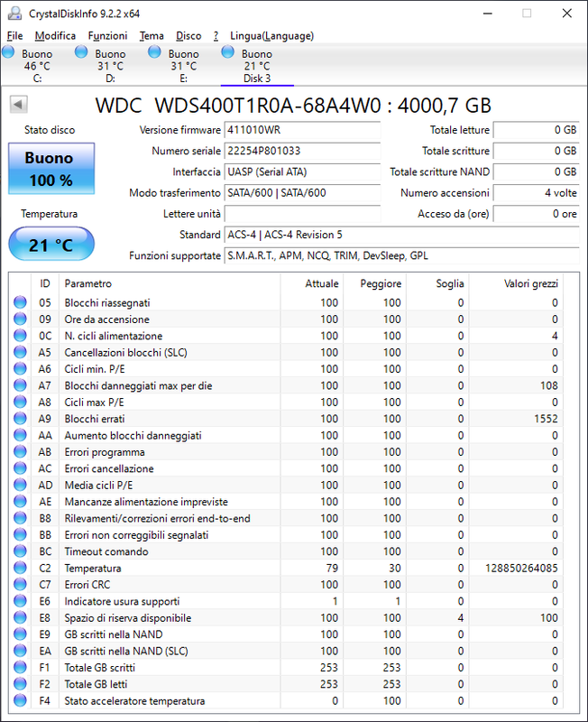Click the Totale letture value field

click(536, 130)
